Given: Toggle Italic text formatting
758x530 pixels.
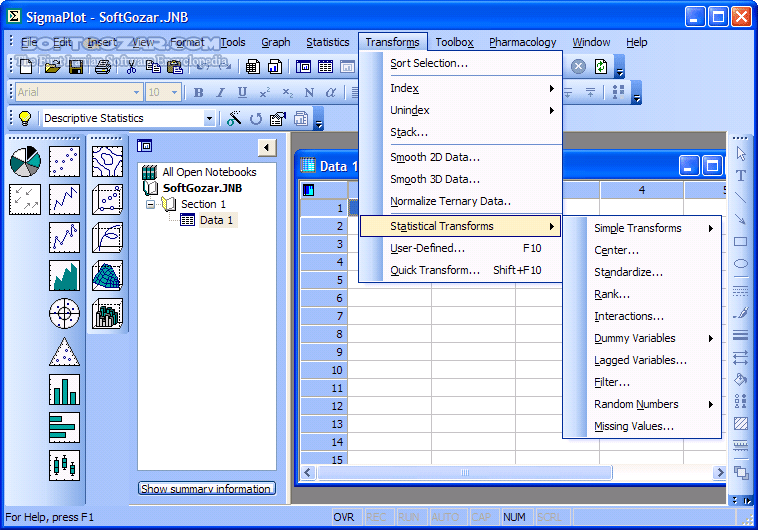Looking at the screenshot, I should (x=220, y=92).
